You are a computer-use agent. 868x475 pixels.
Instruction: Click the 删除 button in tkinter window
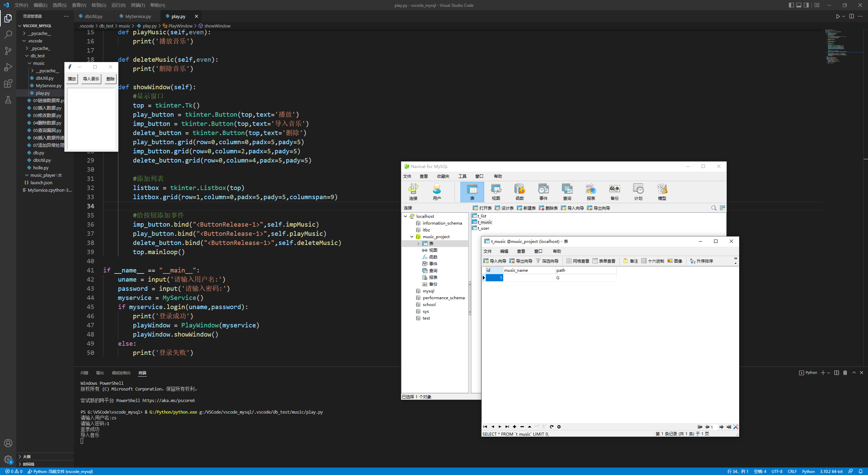click(x=111, y=79)
